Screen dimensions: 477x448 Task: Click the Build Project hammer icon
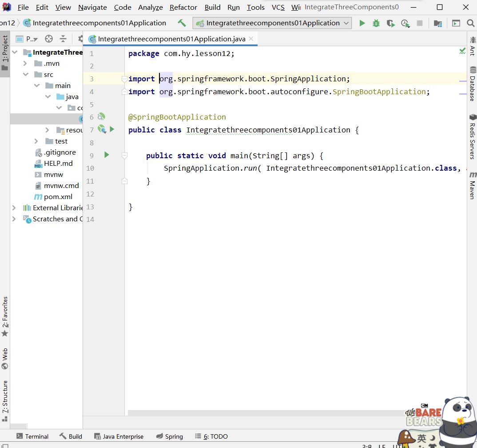tap(182, 23)
